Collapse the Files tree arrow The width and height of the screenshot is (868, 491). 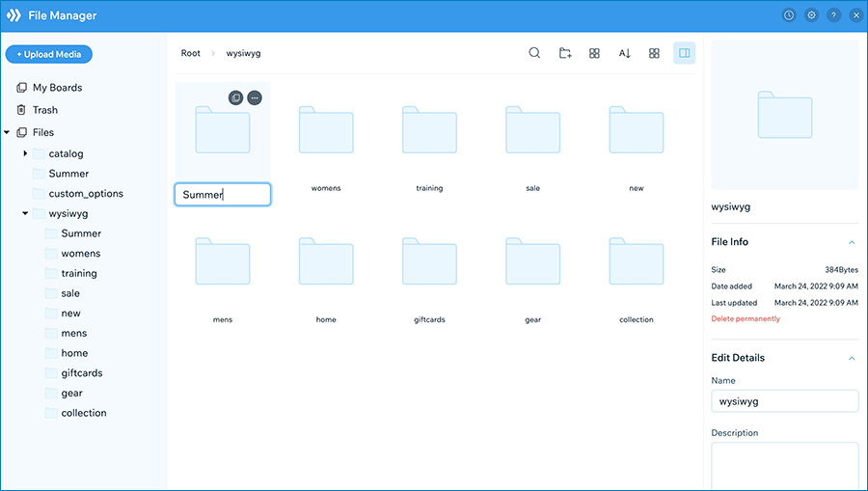click(x=7, y=132)
